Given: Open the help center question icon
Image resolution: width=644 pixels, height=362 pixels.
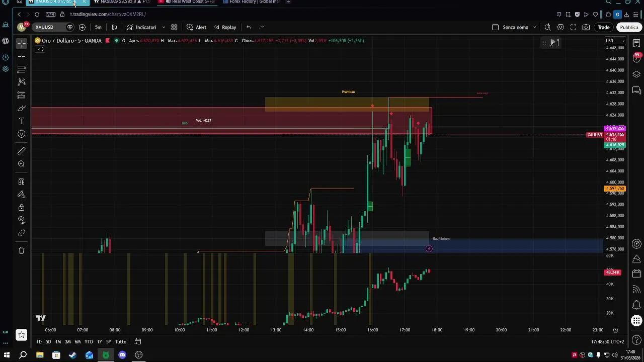Looking at the screenshot, I should click(x=636, y=341).
